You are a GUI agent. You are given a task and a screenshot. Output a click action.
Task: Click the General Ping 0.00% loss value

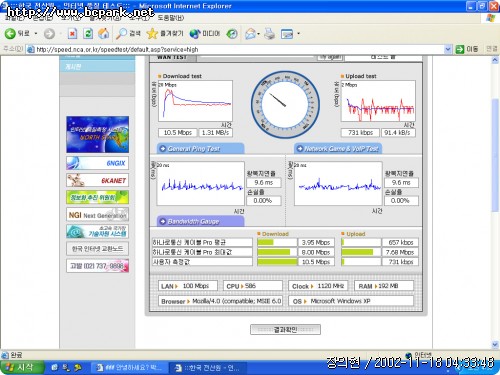264,201
